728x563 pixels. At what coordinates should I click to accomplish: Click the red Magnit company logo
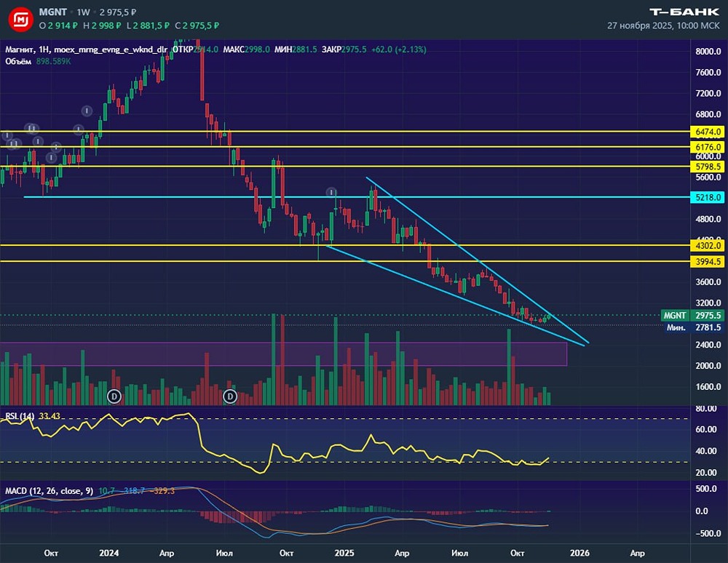pyautogui.click(x=21, y=19)
